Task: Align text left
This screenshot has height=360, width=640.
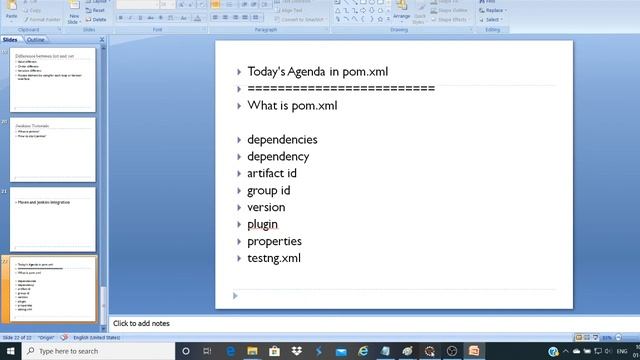Action: click(x=215, y=17)
